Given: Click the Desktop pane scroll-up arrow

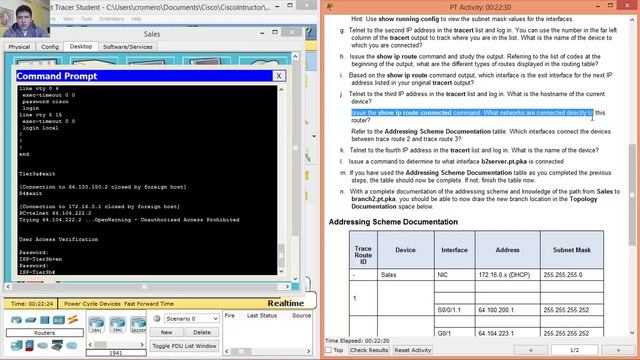Looking at the screenshot, I should [x=296, y=56].
